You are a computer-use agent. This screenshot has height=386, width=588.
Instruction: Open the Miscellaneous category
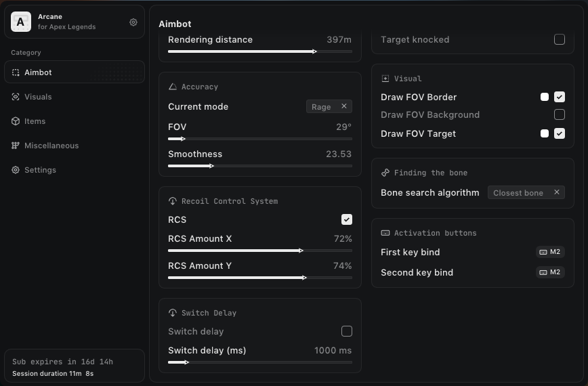pyautogui.click(x=51, y=146)
